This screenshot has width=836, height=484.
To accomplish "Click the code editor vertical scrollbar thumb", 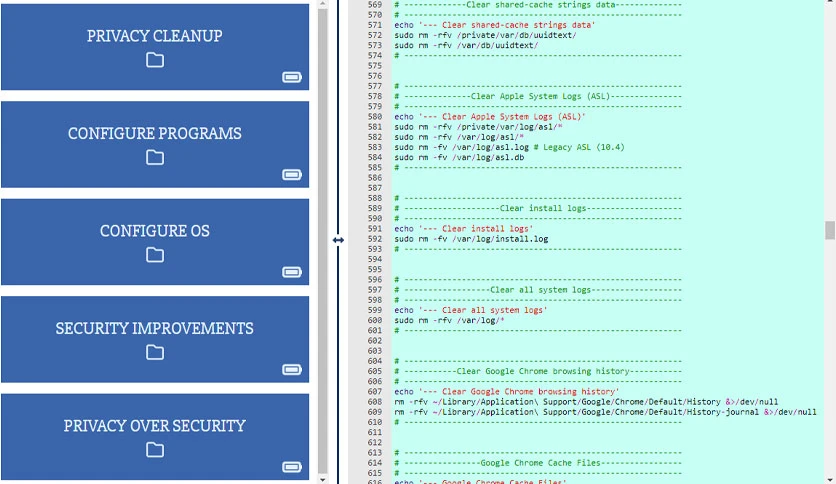I will [830, 231].
